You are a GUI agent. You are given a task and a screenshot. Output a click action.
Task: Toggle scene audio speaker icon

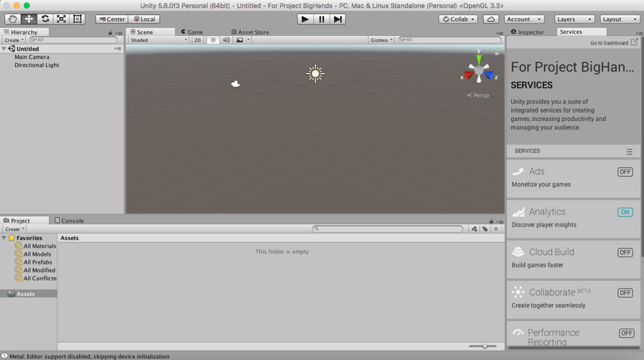point(226,40)
